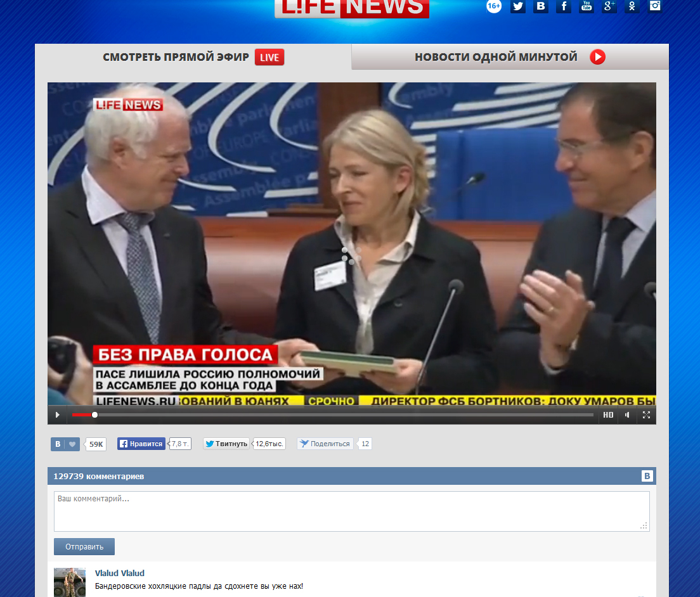Open Vlalud Vlalud commenter profile link
Viewport: 700px width, 597px height.
pyautogui.click(x=119, y=573)
